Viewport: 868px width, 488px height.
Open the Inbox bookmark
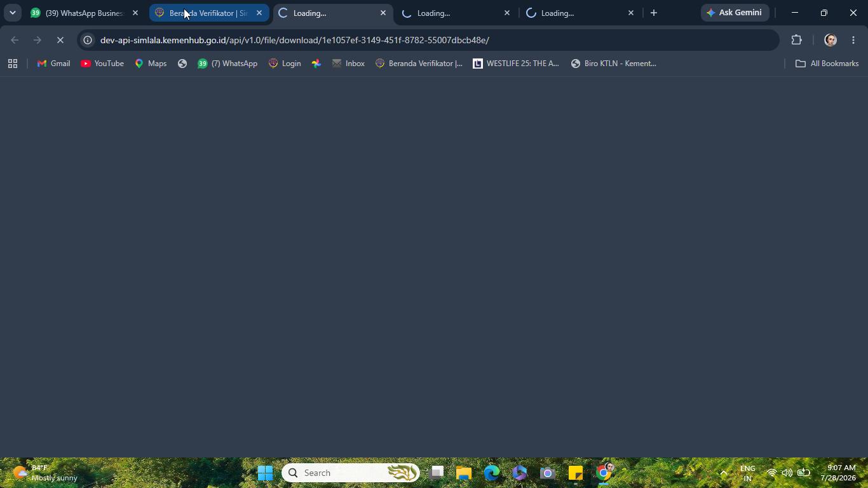click(348, 64)
